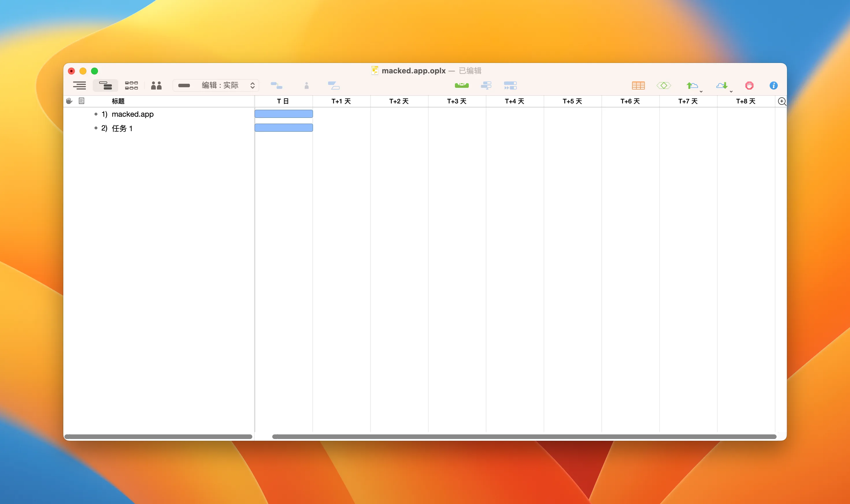Open the inspector info panel
850x504 pixels.
pyautogui.click(x=774, y=85)
